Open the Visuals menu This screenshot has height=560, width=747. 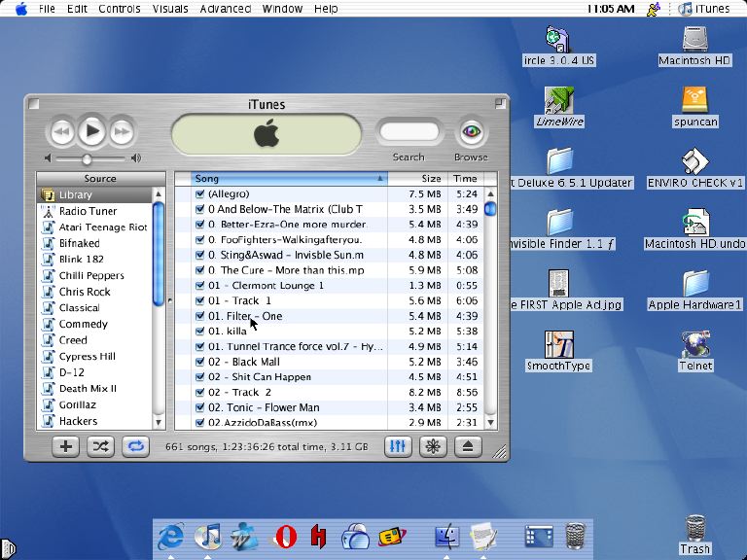tap(170, 9)
